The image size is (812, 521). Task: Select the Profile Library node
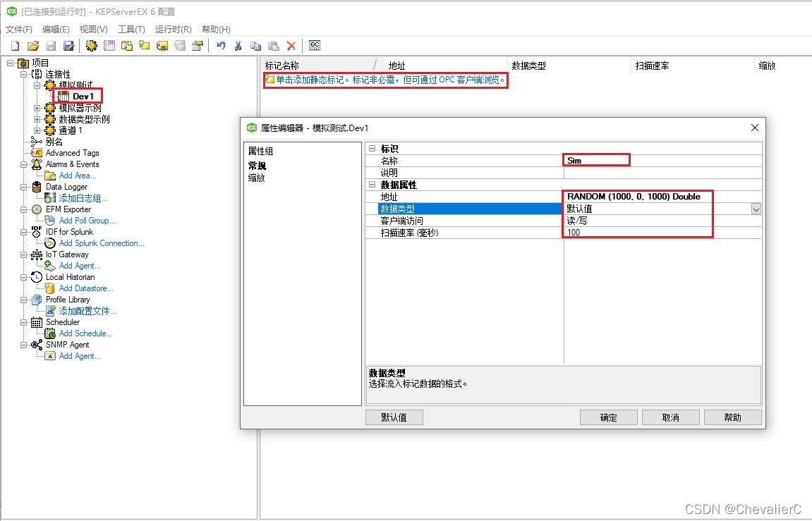tap(67, 300)
